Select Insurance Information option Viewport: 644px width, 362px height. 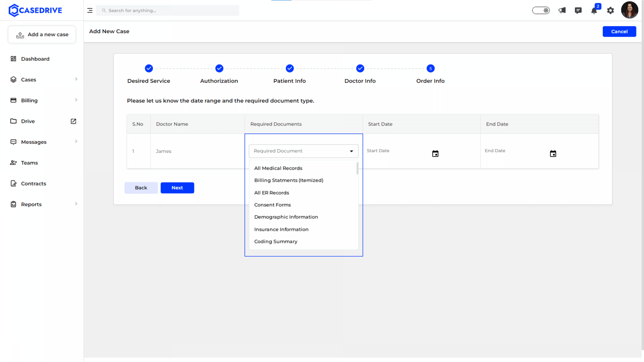pyautogui.click(x=303, y=229)
